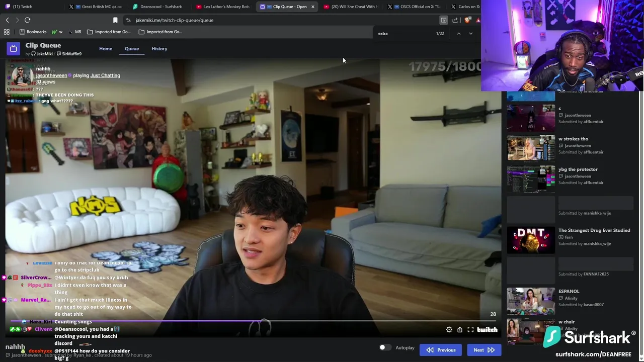Switch to the Home tab

pyautogui.click(x=106, y=49)
